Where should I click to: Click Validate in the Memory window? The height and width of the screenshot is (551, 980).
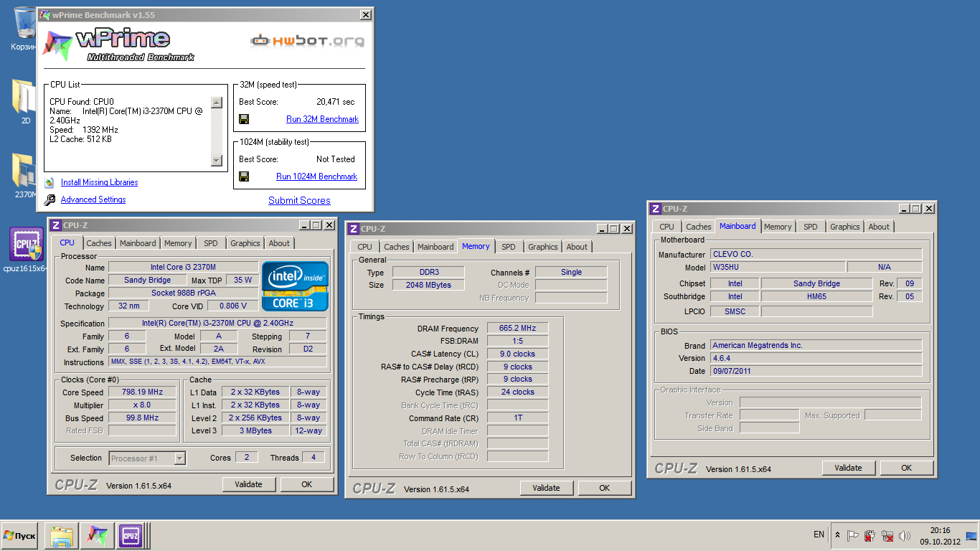point(546,488)
